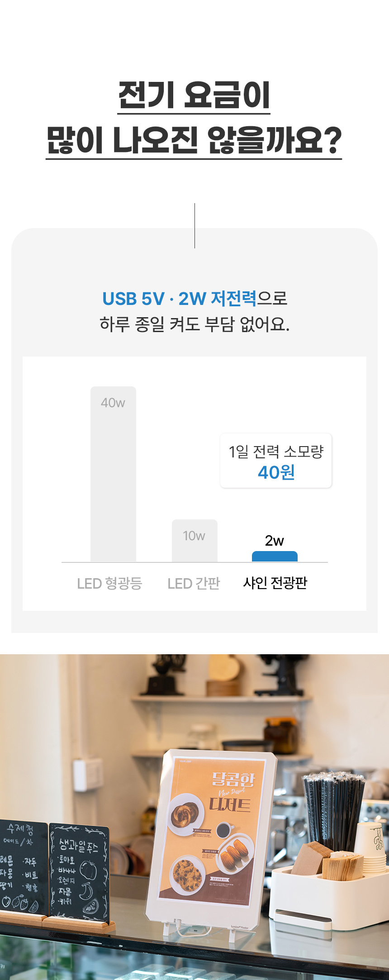
Task: Click the 하루 종일 켜도 부담 없어요 subtitle
Action: point(194,324)
